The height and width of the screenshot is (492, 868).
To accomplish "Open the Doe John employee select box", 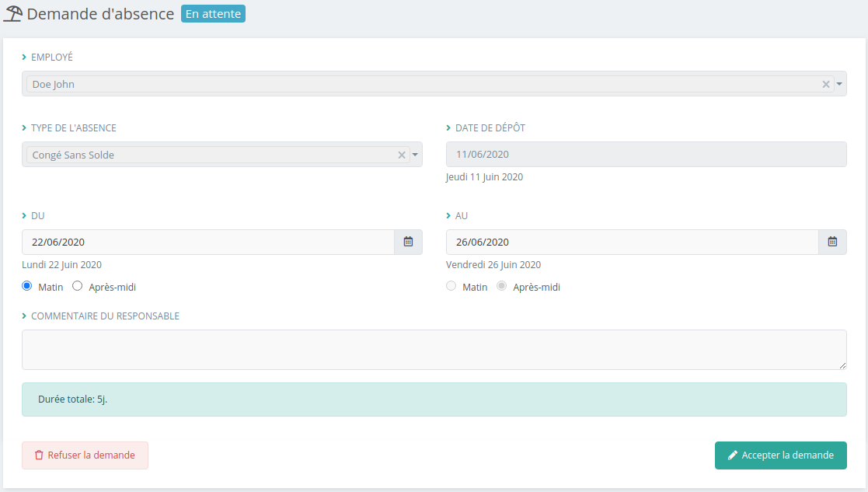I will point(420,84).
